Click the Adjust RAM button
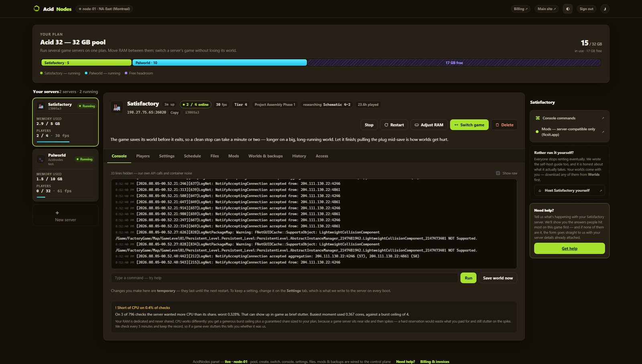 (x=429, y=125)
